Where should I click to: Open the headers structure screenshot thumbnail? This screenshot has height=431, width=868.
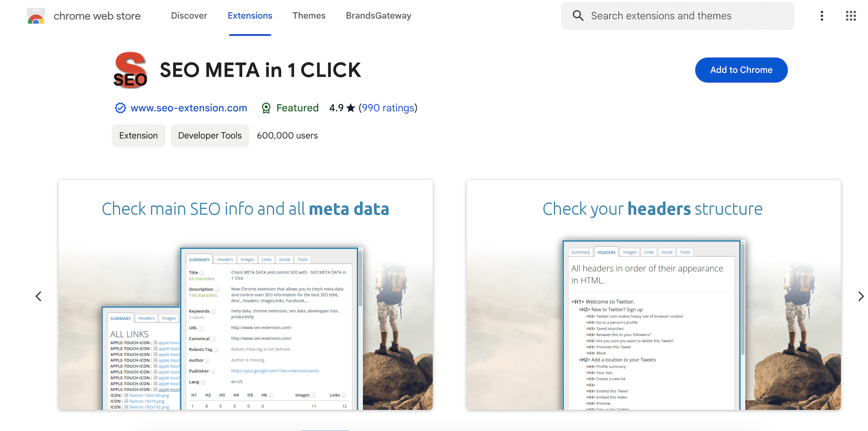[x=654, y=295]
